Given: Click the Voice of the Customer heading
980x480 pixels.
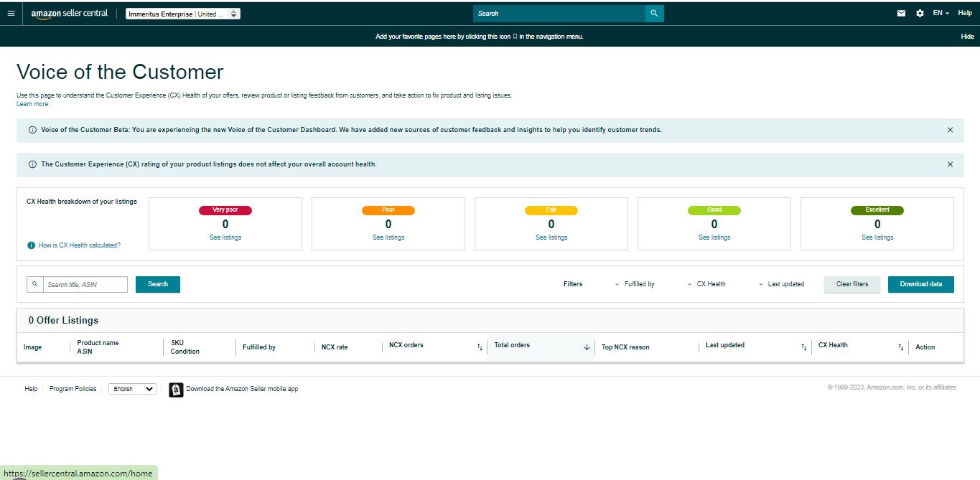Looking at the screenshot, I should pyautogui.click(x=120, y=72).
